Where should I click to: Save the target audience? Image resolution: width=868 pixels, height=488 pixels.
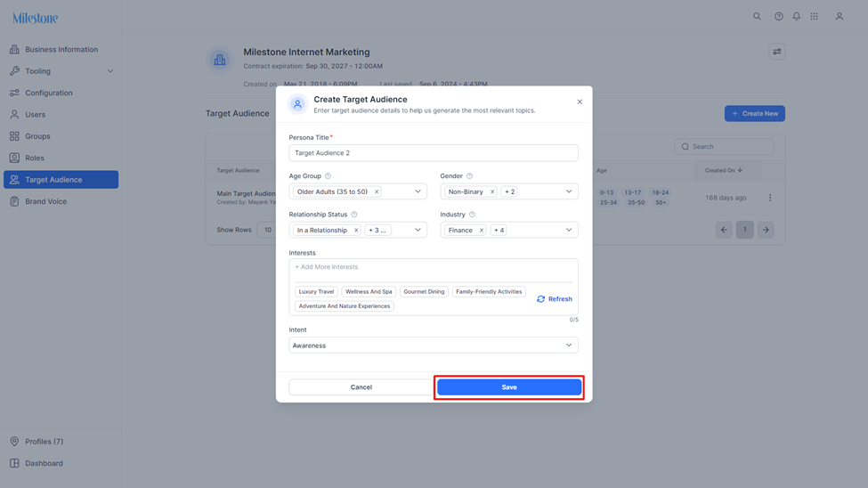pyautogui.click(x=509, y=387)
